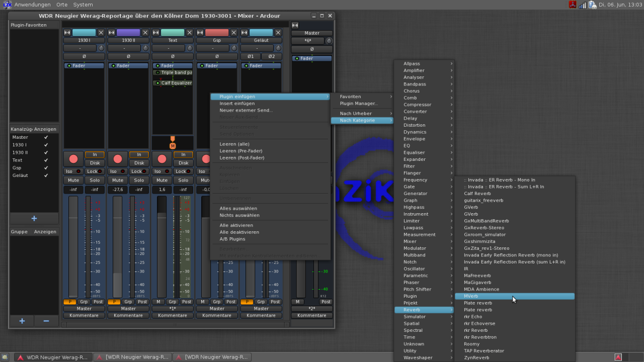Remove group with the minus icon
644x362 pixels.
tap(46, 321)
